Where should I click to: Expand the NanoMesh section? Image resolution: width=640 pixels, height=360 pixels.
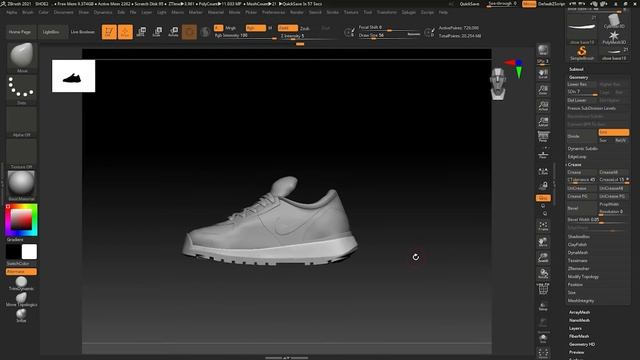(579, 320)
